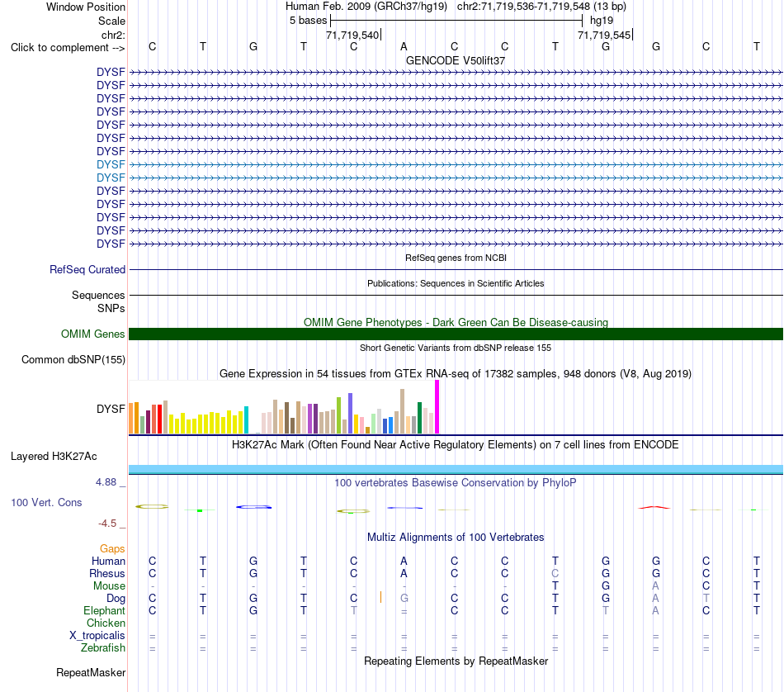Click the hg19 label beside scale bar
Image resolution: width=784 pixels, height=692 pixels.
tap(602, 21)
